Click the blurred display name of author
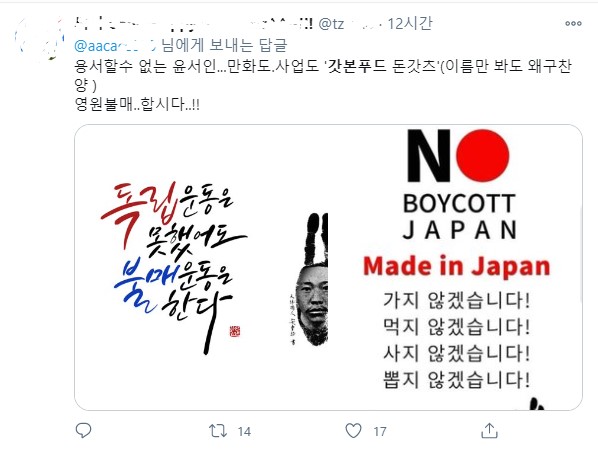The width and height of the screenshot is (598, 449). (x=194, y=24)
